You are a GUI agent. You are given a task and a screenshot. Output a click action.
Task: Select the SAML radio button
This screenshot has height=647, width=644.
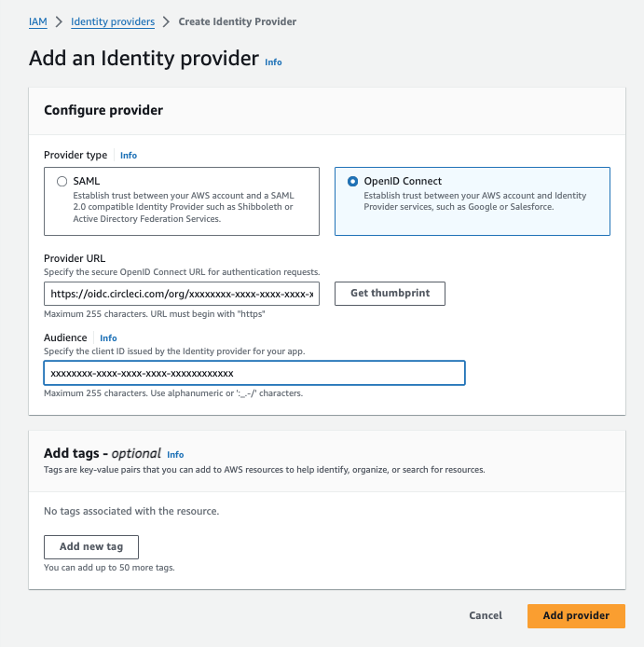point(62,182)
